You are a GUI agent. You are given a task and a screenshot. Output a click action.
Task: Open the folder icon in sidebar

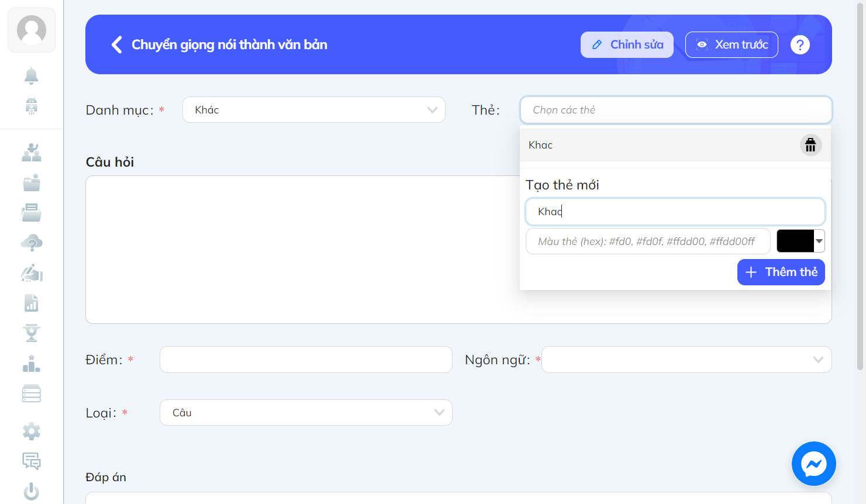pyautogui.click(x=32, y=182)
